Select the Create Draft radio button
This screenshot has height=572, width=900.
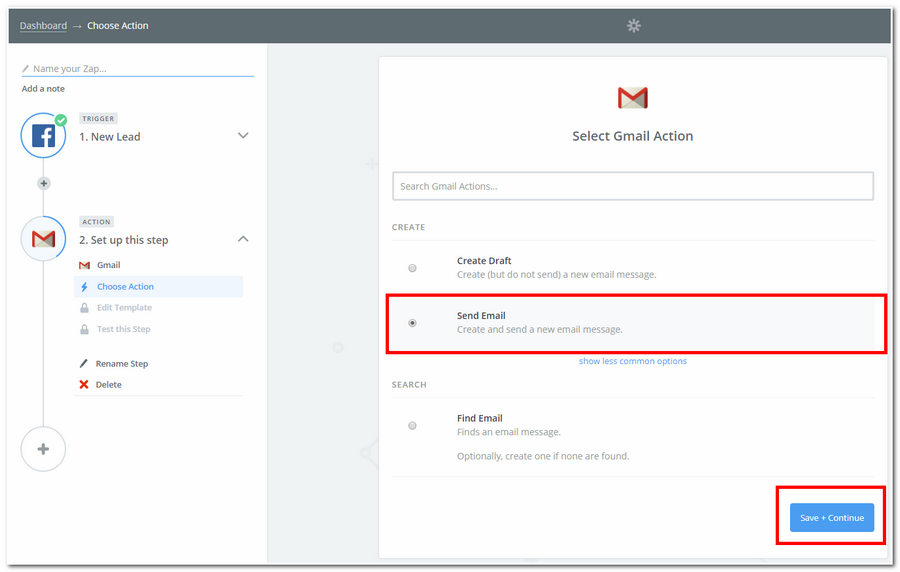coord(412,268)
